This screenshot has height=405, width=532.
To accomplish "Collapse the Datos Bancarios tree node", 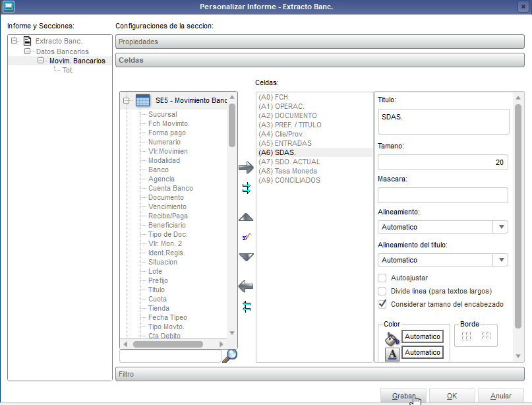I will click(x=27, y=51).
